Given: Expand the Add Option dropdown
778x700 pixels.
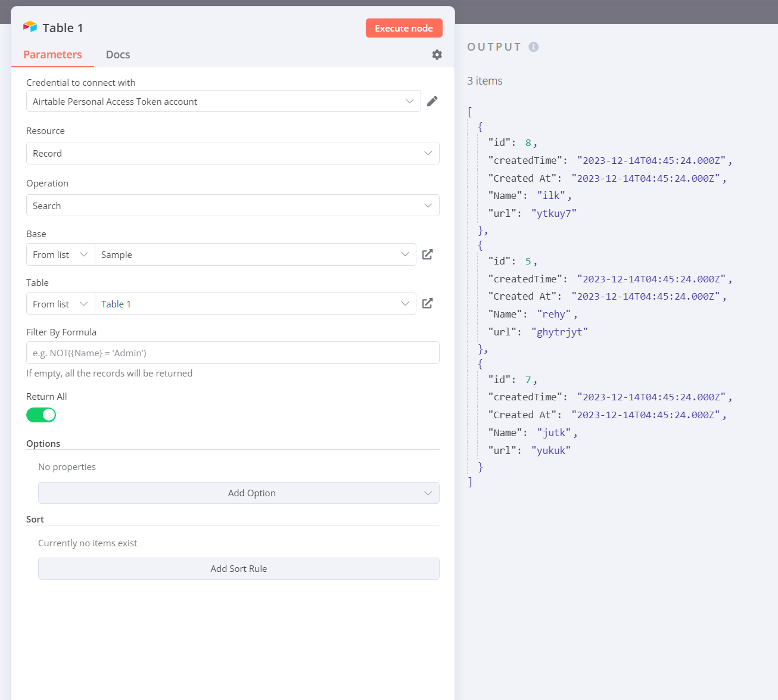Looking at the screenshot, I should [239, 493].
